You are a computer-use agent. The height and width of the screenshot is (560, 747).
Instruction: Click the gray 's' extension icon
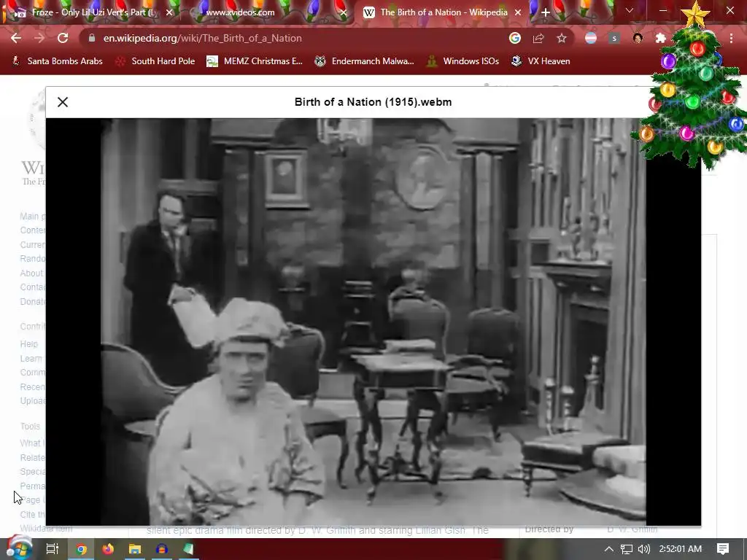click(x=614, y=38)
